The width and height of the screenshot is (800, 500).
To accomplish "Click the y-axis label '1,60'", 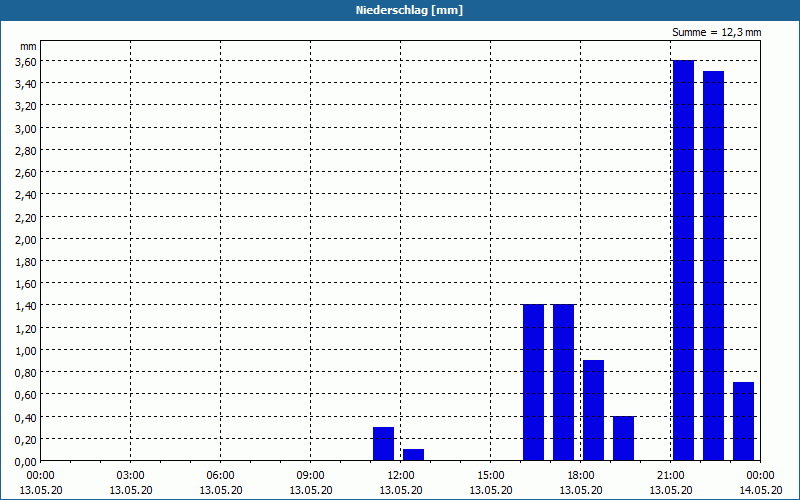I will pyautogui.click(x=26, y=284).
